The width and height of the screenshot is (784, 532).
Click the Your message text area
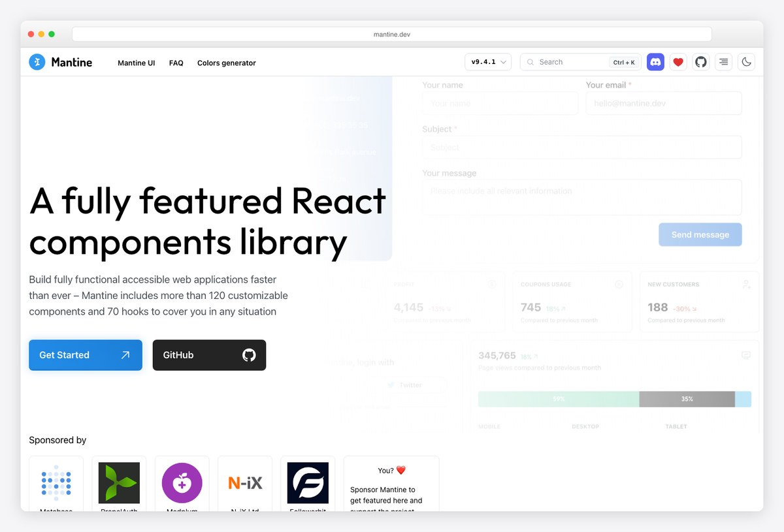582,197
